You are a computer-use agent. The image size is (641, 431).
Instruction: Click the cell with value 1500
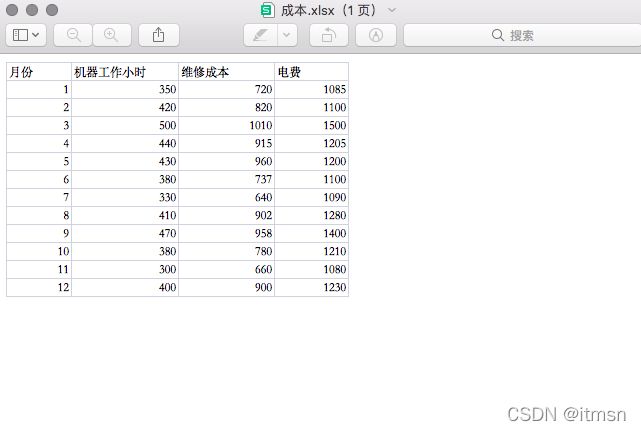[x=312, y=126]
